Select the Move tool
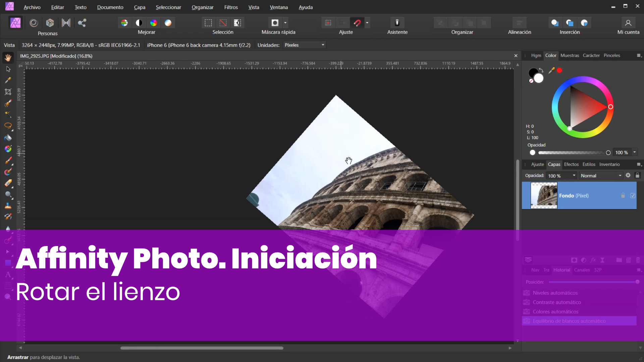The width and height of the screenshot is (644, 362). point(8,69)
